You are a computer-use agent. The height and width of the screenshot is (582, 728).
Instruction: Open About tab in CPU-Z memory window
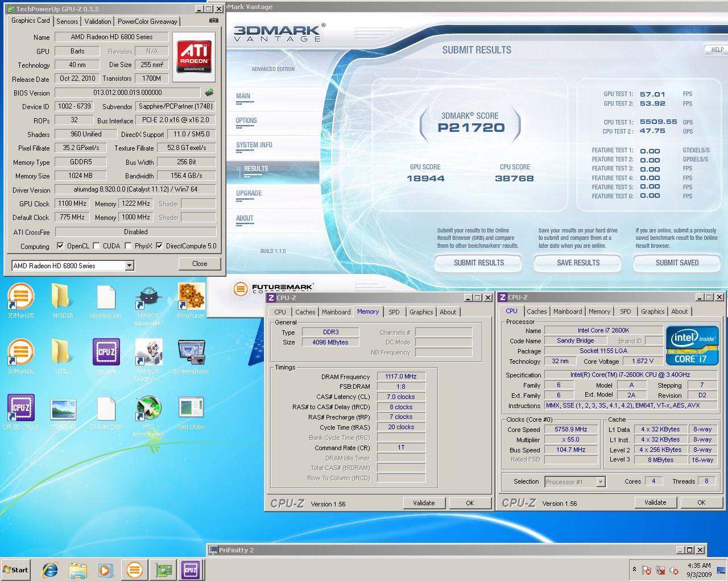448,311
